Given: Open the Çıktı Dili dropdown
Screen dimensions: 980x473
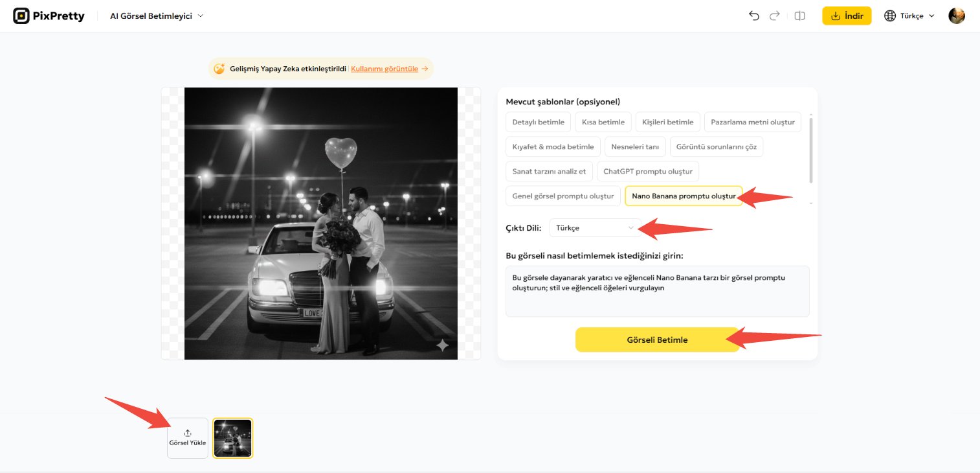Looking at the screenshot, I should pos(594,227).
